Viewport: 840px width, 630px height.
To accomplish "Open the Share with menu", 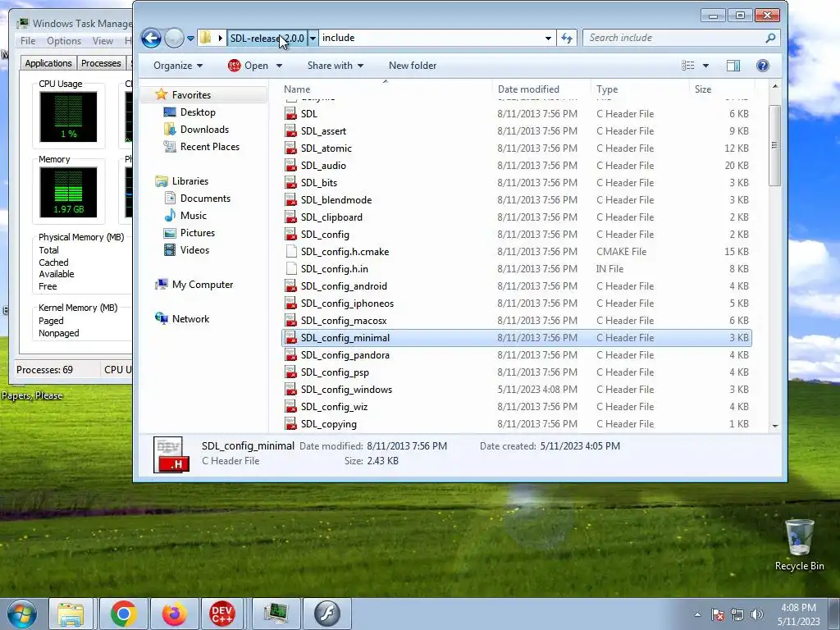I will 336,66.
